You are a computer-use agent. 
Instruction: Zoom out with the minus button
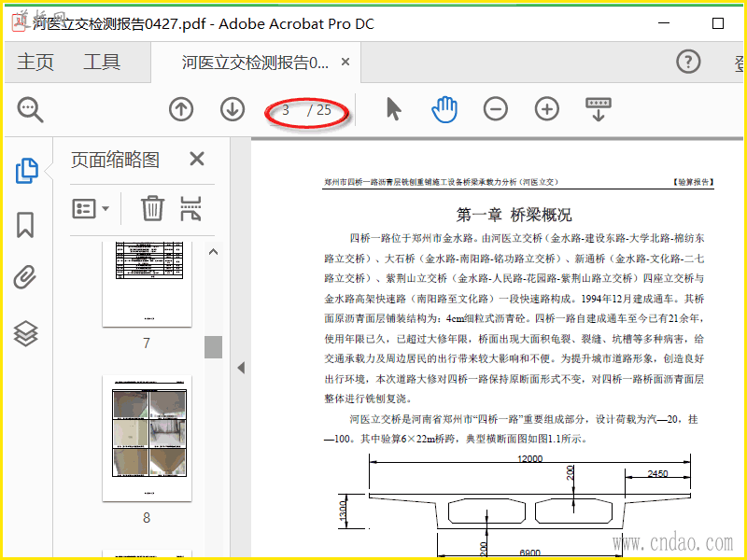496,109
